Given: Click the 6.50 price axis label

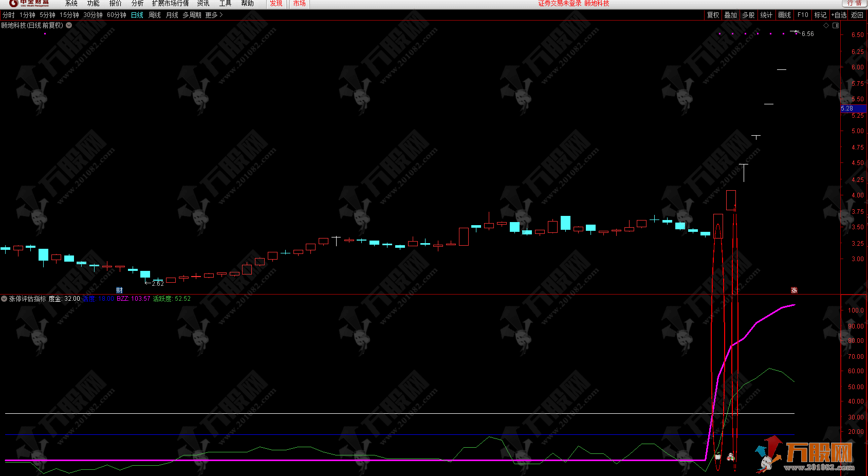Looking at the screenshot, I should click(x=857, y=35).
